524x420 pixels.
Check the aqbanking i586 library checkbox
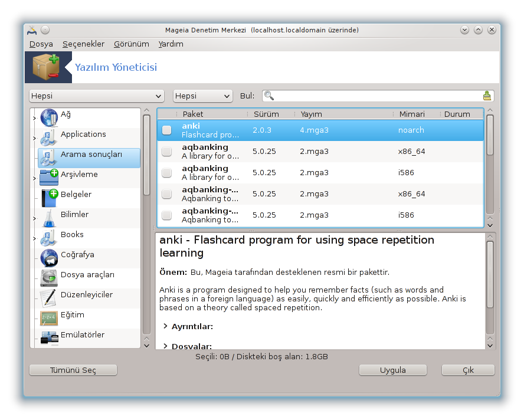[x=166, y=173]
